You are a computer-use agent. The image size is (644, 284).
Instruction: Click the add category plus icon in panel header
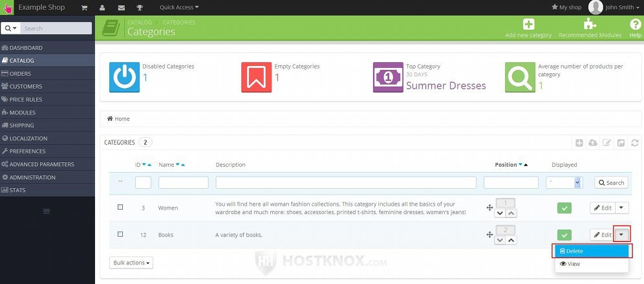pyautogui.click(x=579, y=143)
